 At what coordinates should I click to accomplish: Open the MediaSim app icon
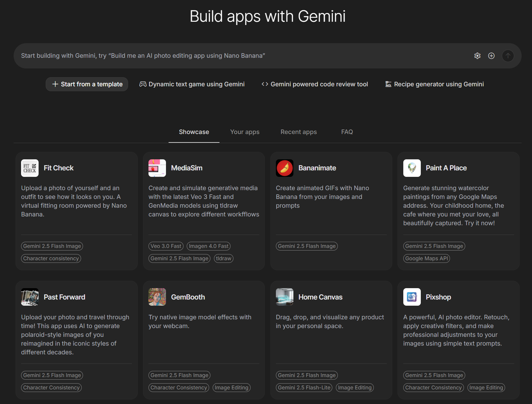point(157,168)
